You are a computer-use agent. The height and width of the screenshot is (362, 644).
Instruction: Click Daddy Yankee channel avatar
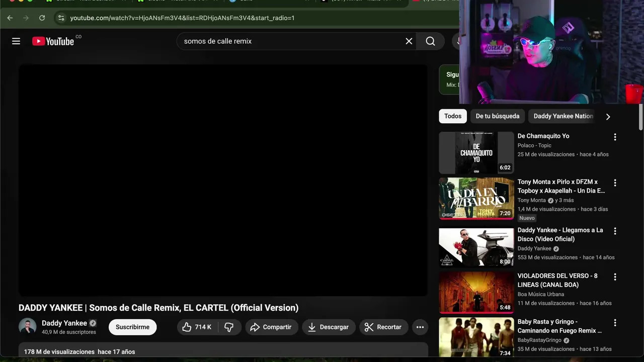coord(28,327)
